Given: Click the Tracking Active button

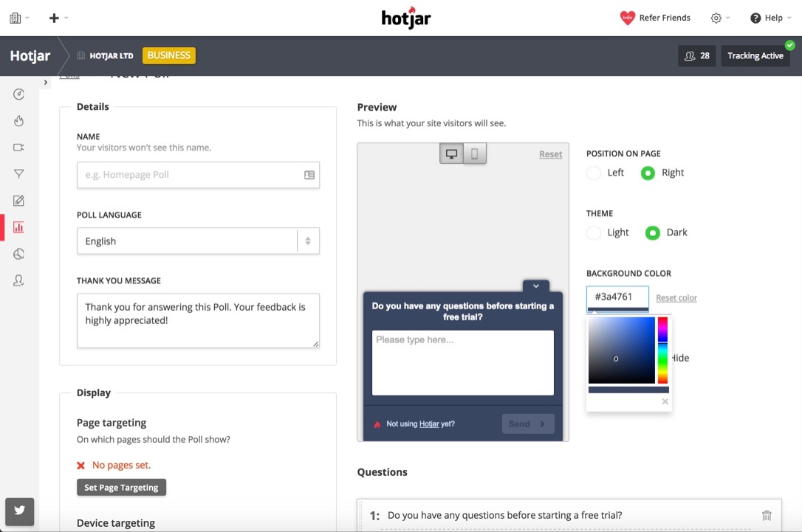Looking at the screenshot, I should click(x=755, y=55).
